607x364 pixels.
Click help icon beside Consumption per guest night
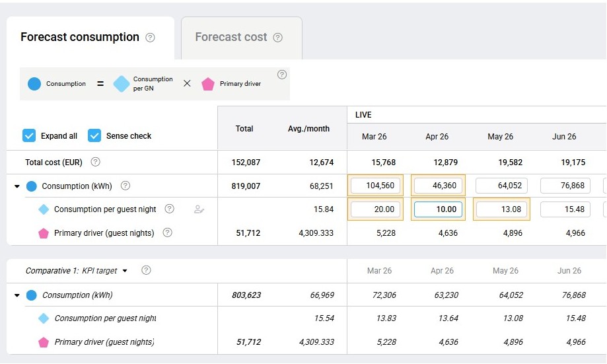coord(169,209)
